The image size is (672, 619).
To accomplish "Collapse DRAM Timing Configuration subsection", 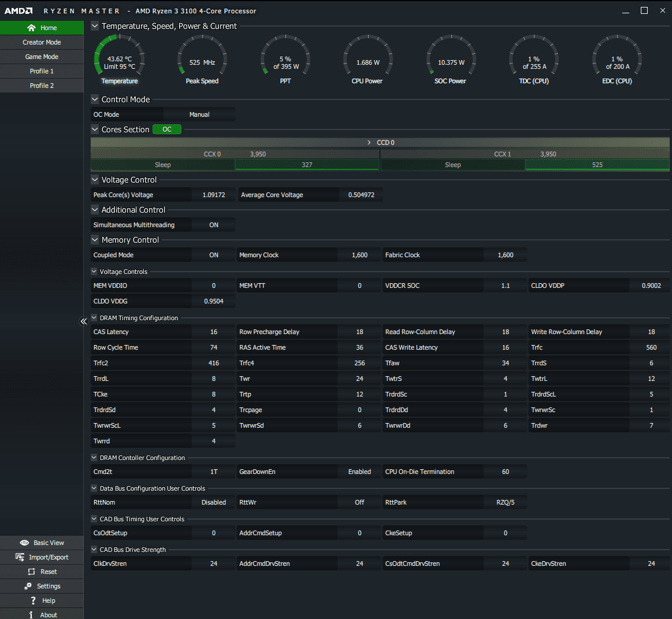I will point(94,318).
